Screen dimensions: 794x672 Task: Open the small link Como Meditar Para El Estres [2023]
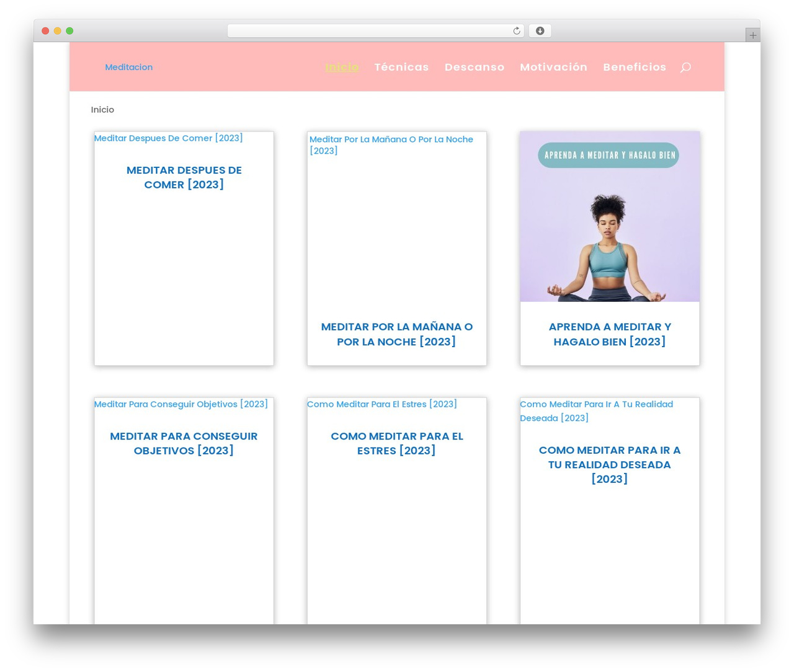[382, 404]
